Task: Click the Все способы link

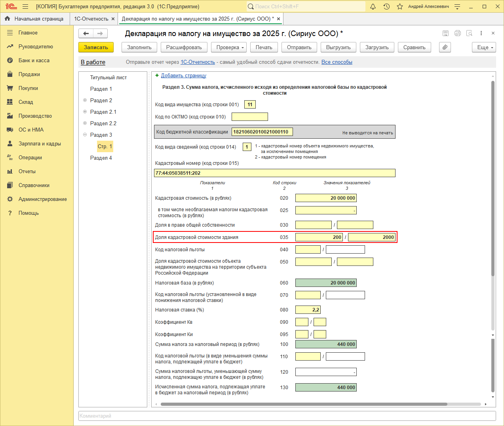Action: [337, 62]
